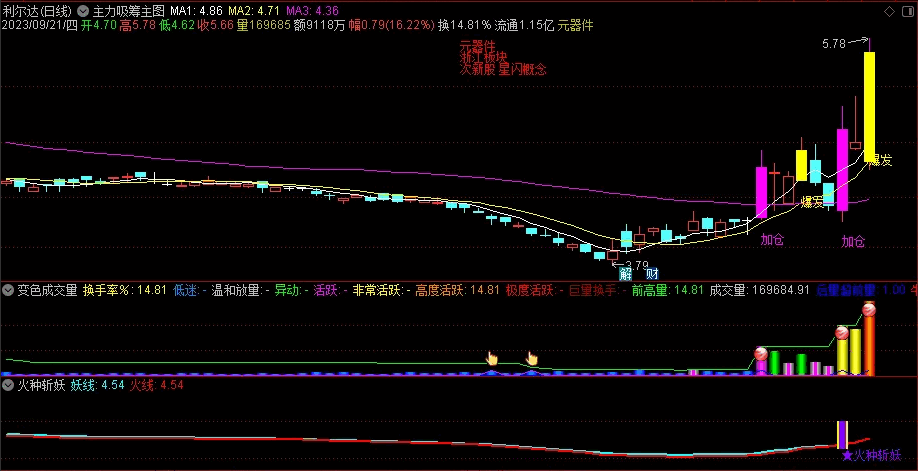Click the tall yellow candlestick at 5.78 high
Screen dimensions: 918x471
(x=869, y=106)
